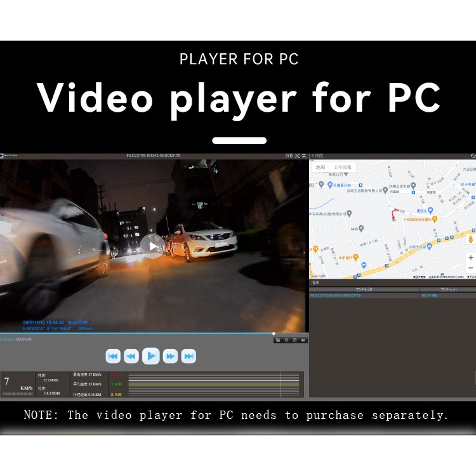Click the full-screen icon beside the speaker
The height and width of the screenshot is (476, 476).
tap(294, 340)
